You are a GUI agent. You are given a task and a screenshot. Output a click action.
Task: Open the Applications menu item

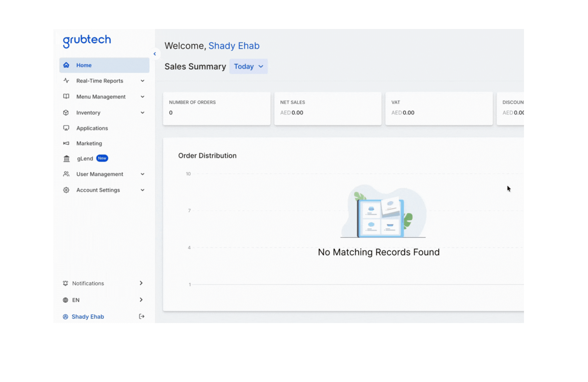[92, 128]
